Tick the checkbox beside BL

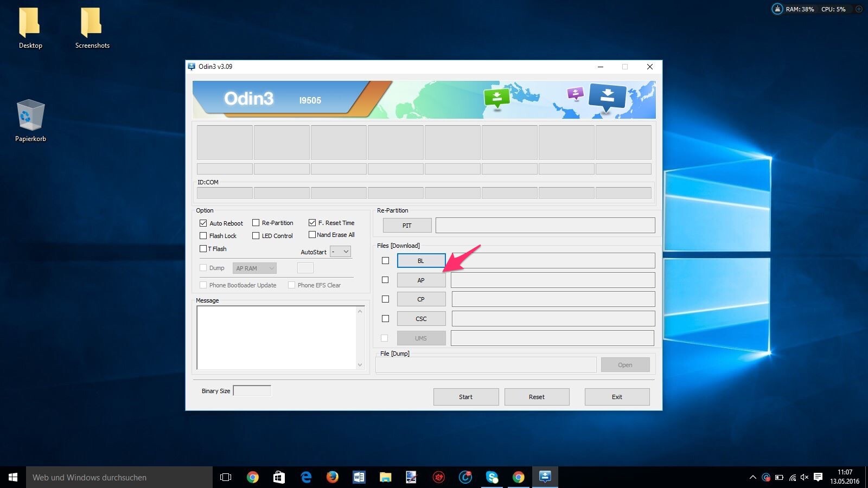tap(385, 261)
